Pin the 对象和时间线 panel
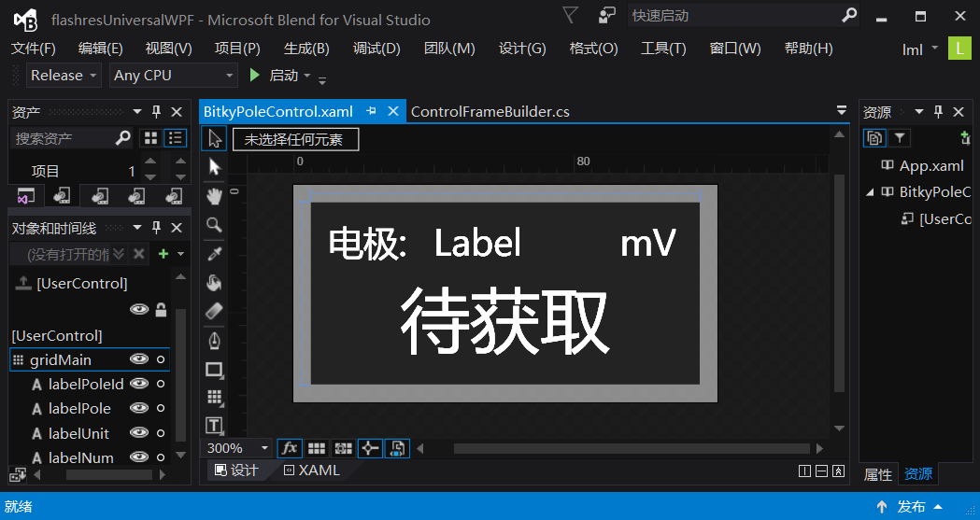 pyautogui.click(x=156, y=228)
